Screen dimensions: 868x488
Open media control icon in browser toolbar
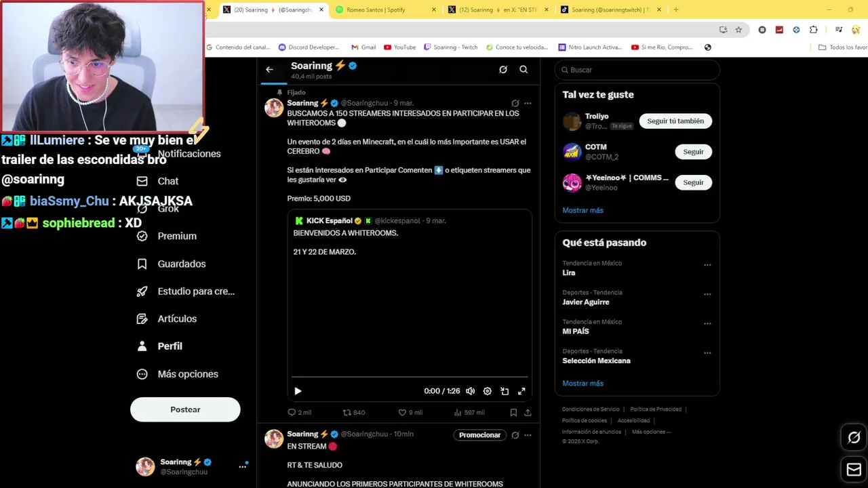point(839,30)
